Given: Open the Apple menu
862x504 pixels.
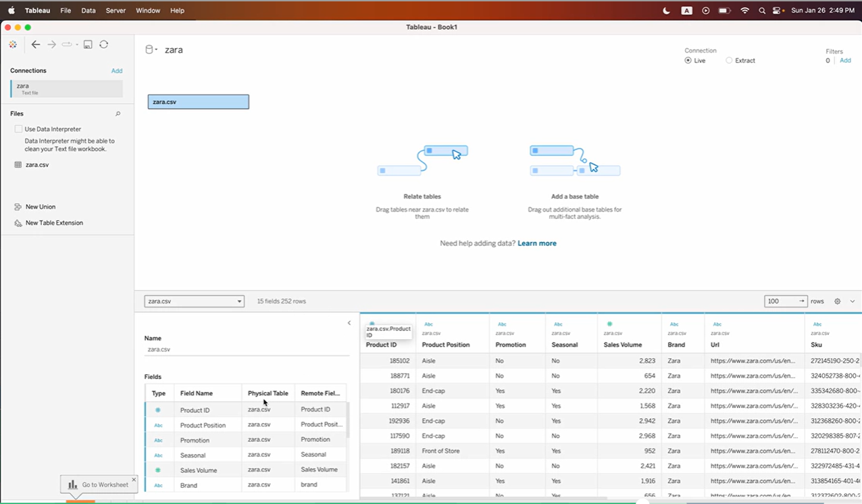Looking at the screenshot, I should point(11,11).
